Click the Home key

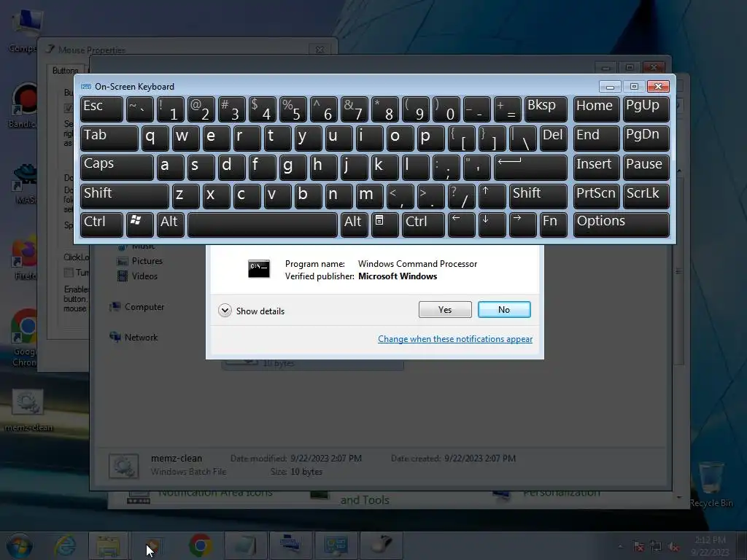pos(597,109)
